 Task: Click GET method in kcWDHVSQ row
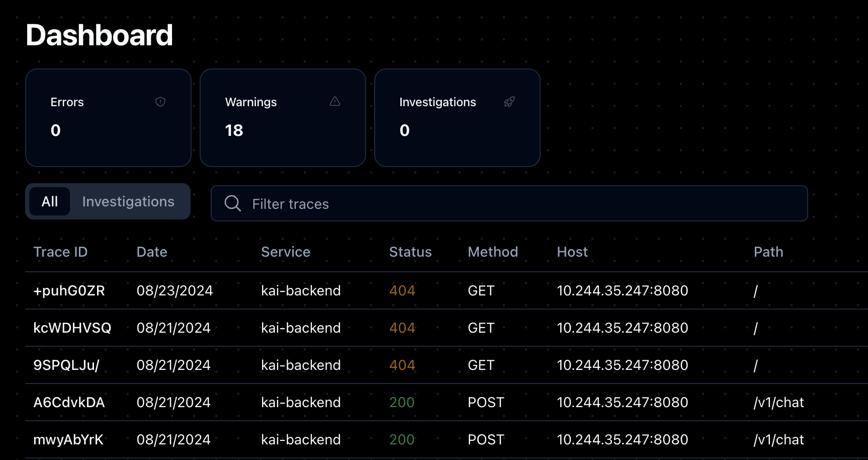click(481, 328)
